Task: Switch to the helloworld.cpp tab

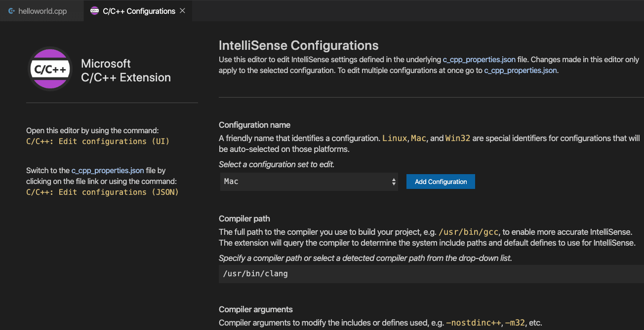Action: 41,10
